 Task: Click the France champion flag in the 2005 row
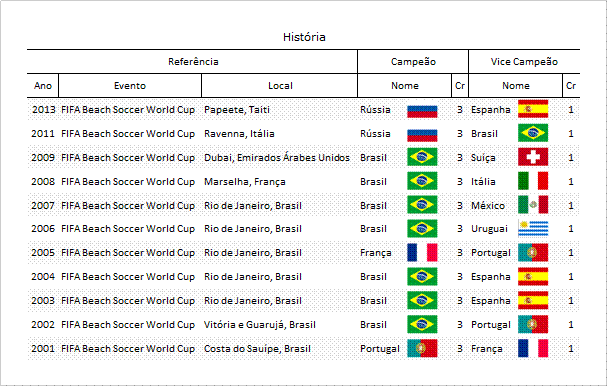click(x=422, y=252)
